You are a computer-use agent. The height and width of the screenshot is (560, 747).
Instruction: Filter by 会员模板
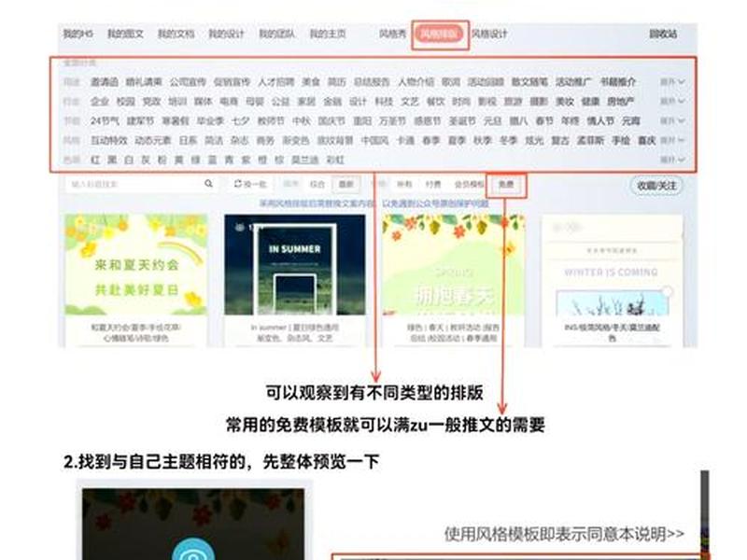pyautogui.click(x=470, y=184)
